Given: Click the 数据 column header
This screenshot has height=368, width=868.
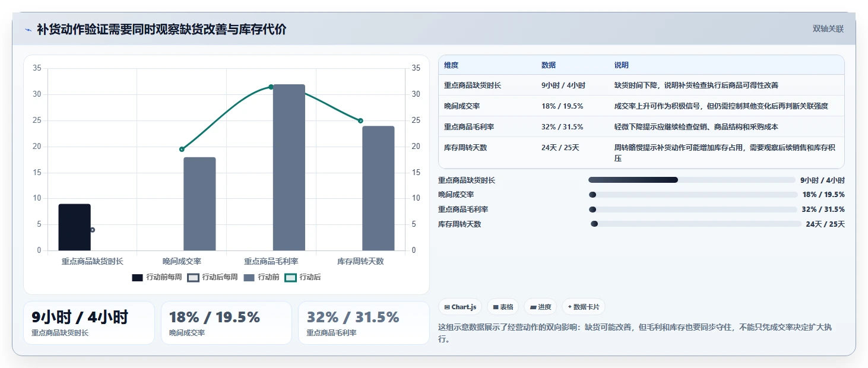Looking at the screenshot, I should pos(549,65).
